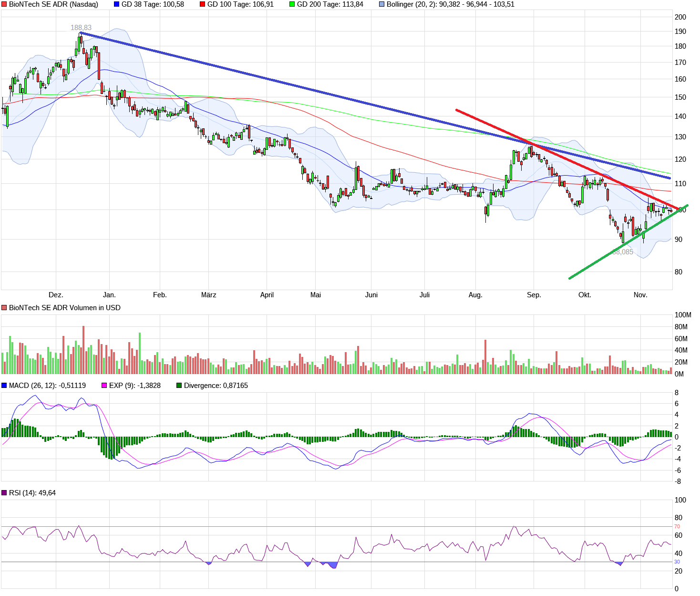Screen dimensions: 700x596
Task: Click the "130" price axis label
Action: point(680,137)
